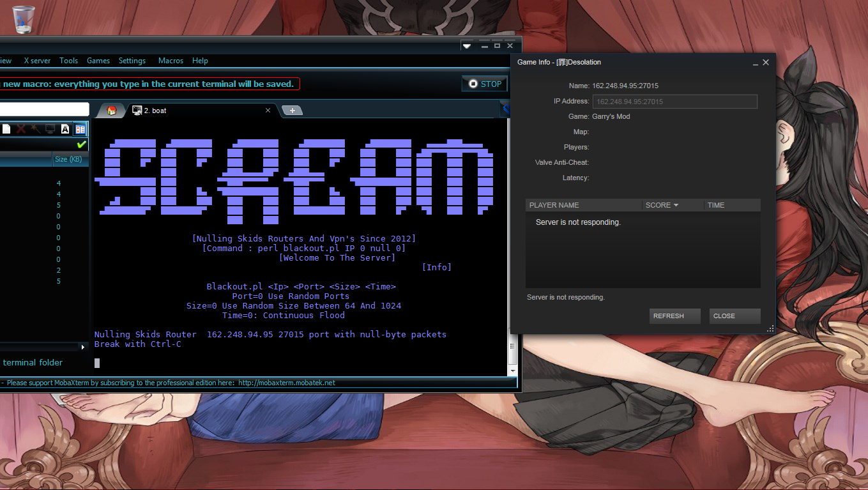The width and height of the screenshot is (868, 490).
Task: Open the mobaxterm.mobatek.net link
Action: pyautogui.click(x=287, y=383)
